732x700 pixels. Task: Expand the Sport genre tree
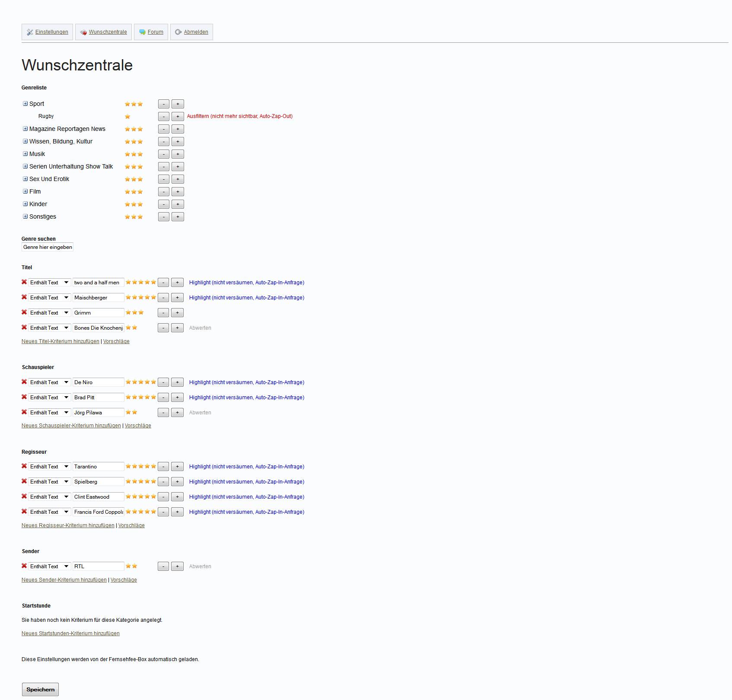click(25, 104)
